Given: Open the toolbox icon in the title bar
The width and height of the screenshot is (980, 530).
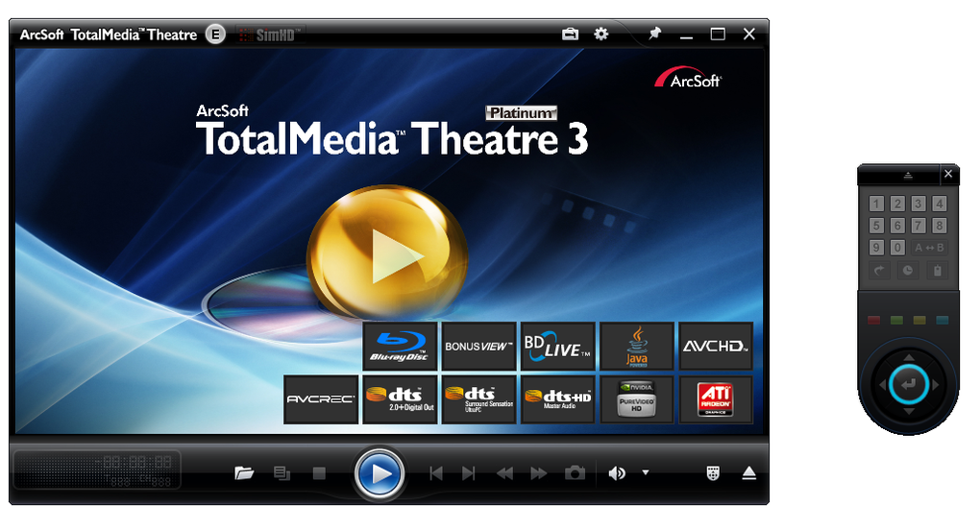Looking at the screenshot, I should coord(570,34).
